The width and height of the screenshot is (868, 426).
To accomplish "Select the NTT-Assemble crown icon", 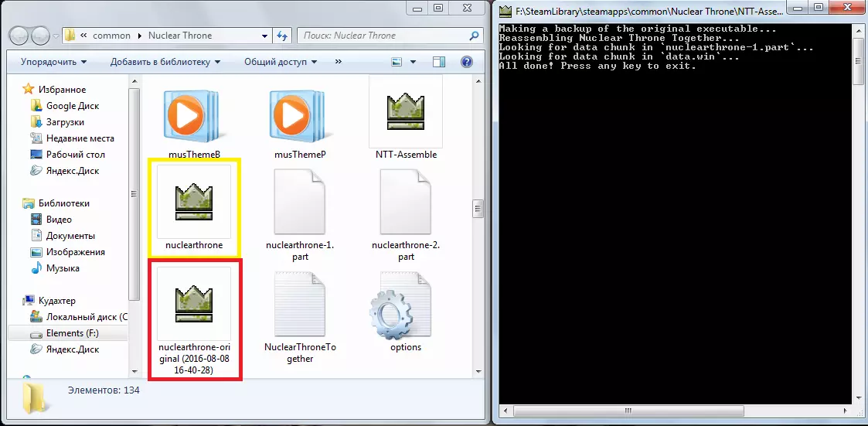I will 405,111.
